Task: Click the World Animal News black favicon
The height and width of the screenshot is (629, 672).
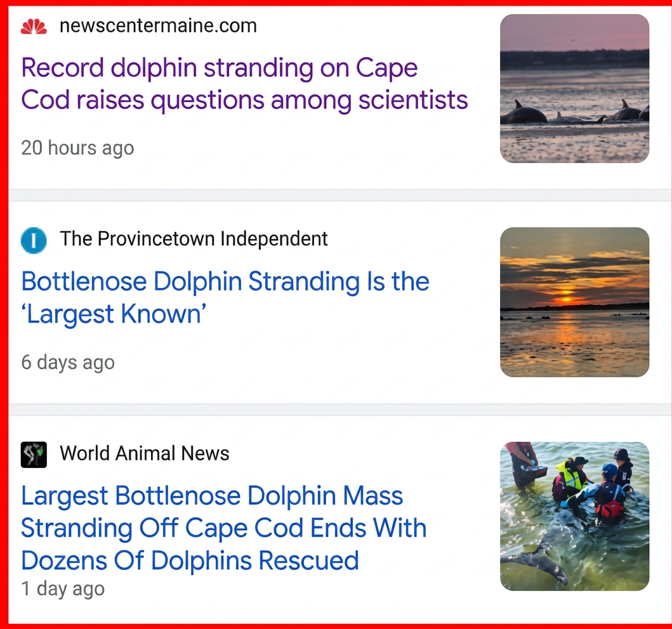Action: point(34,454)
